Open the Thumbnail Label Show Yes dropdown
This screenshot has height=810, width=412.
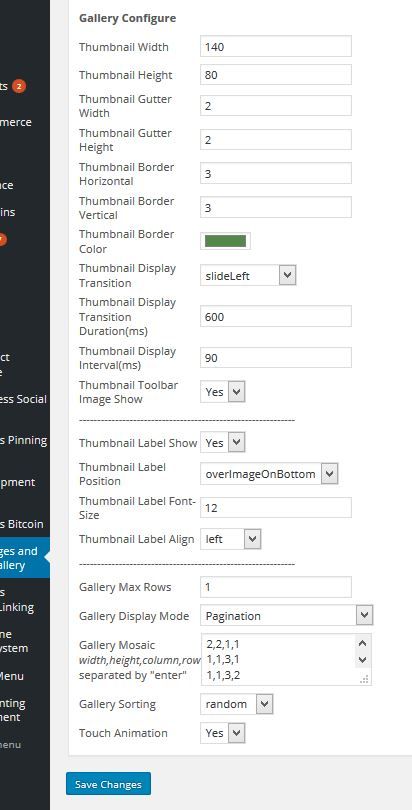coord(223,443)
